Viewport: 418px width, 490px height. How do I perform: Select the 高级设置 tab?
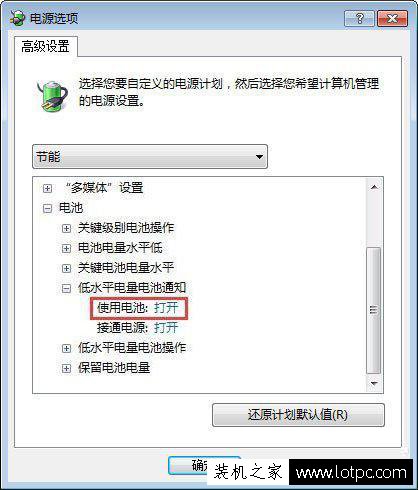[46, 46]
